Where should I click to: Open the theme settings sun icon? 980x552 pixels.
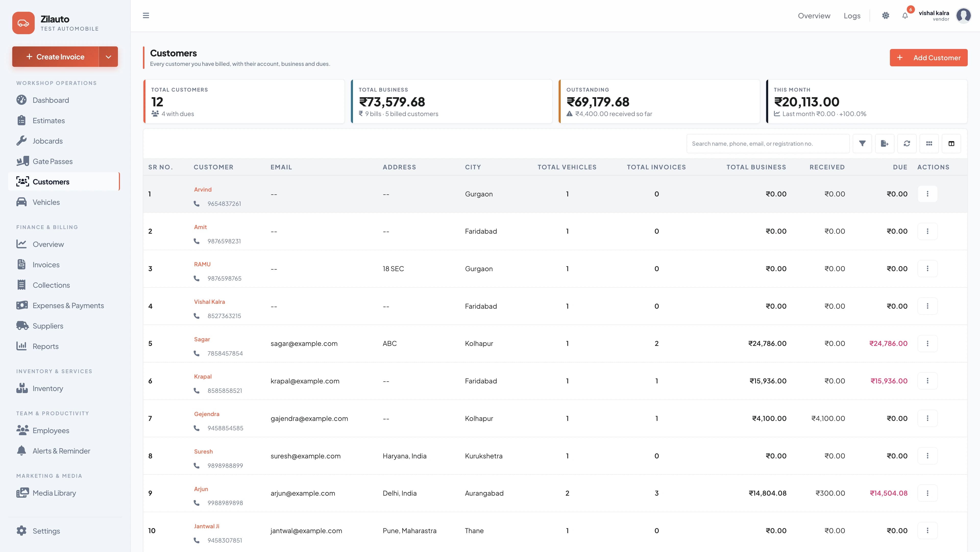click(x=886, y=16)
